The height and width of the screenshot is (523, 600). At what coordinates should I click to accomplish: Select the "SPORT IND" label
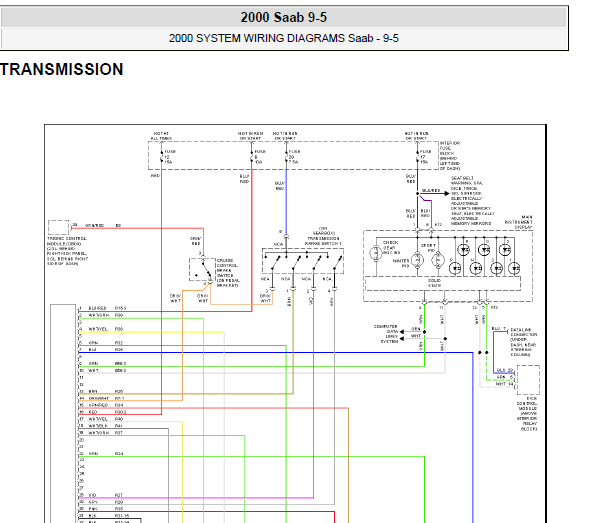(428, 248)
